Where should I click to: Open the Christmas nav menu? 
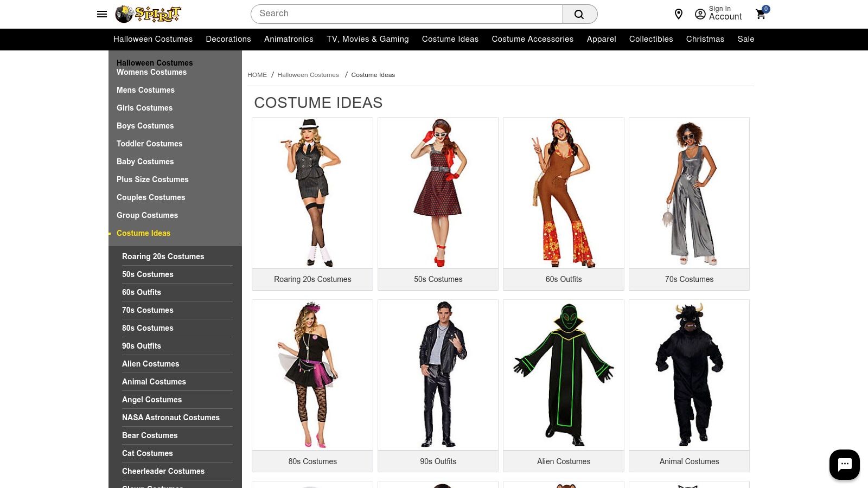click(x=705, y=39)
